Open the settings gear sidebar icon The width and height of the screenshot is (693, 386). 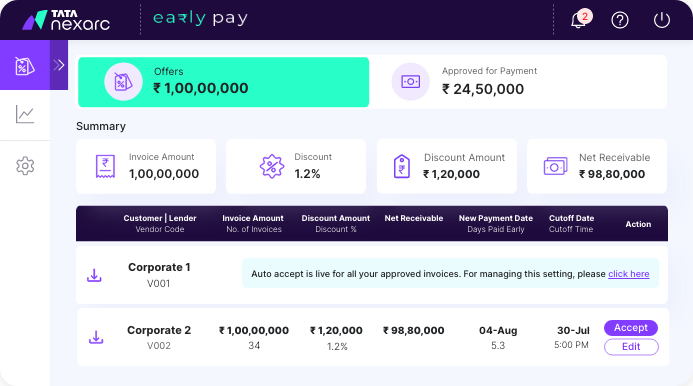[25, 166]
